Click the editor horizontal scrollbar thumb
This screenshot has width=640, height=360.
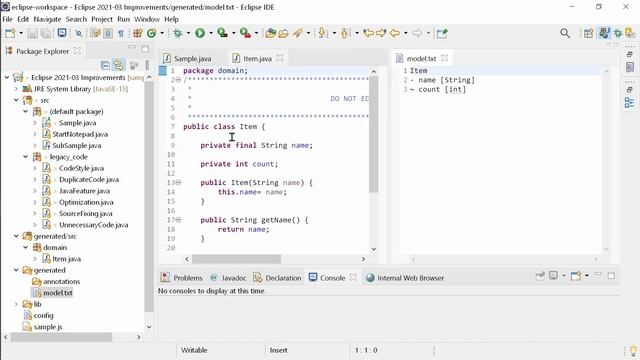coord(236,259)
